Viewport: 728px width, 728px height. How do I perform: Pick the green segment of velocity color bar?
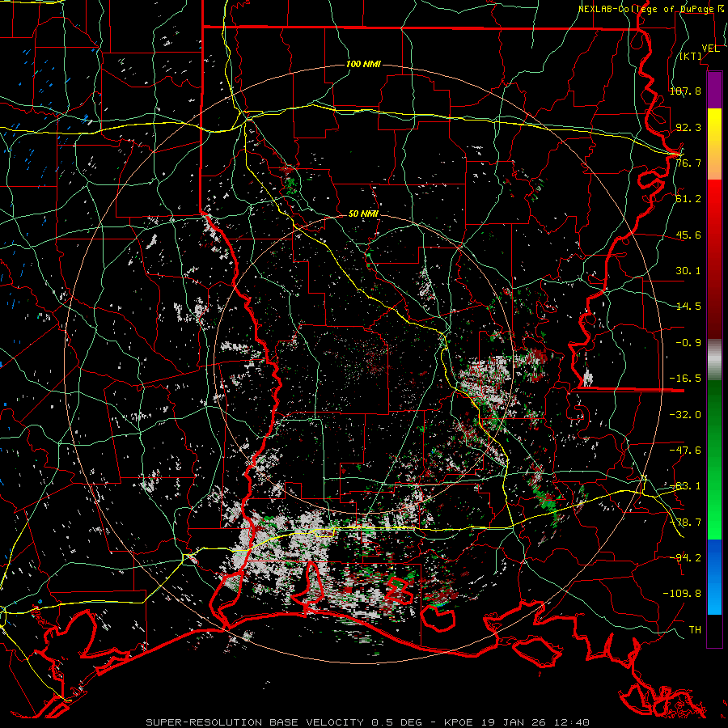(x=714, y=459)
